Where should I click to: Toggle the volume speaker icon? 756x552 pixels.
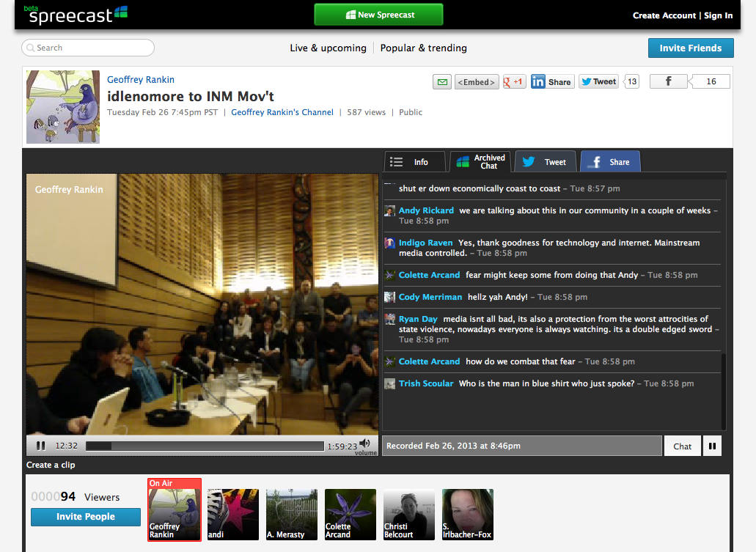click(365, 444)
